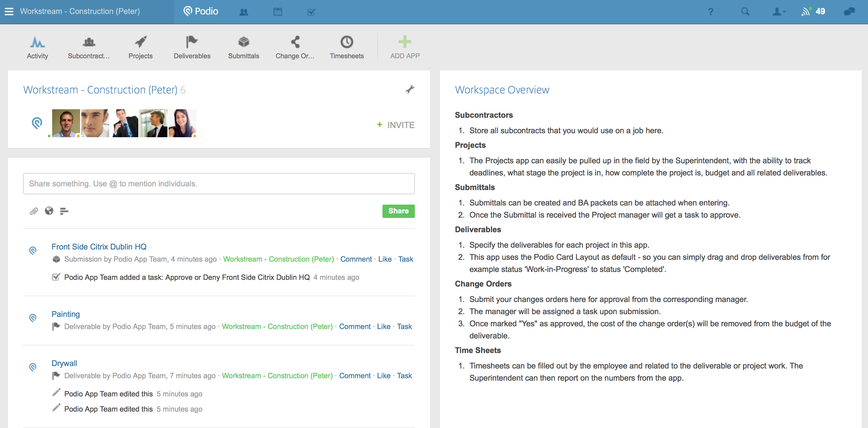Click the help question mark icon
Screen dimensions: 868x428
pos(710,12)
